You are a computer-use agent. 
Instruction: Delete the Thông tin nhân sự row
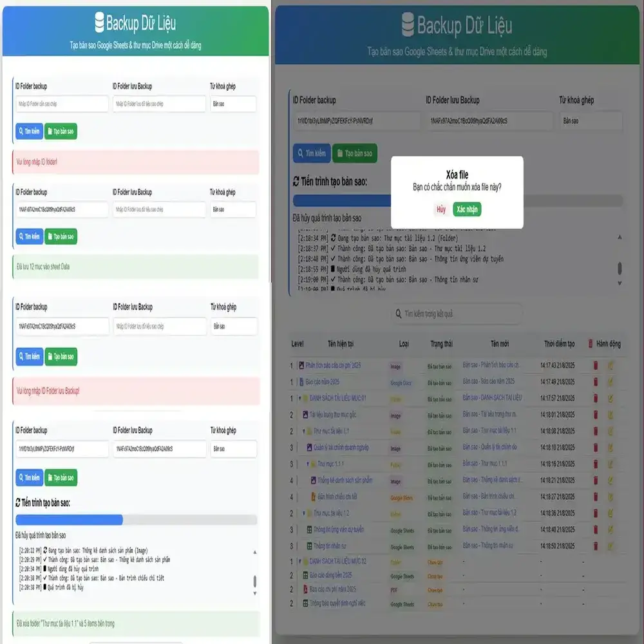tap(596, 546)
